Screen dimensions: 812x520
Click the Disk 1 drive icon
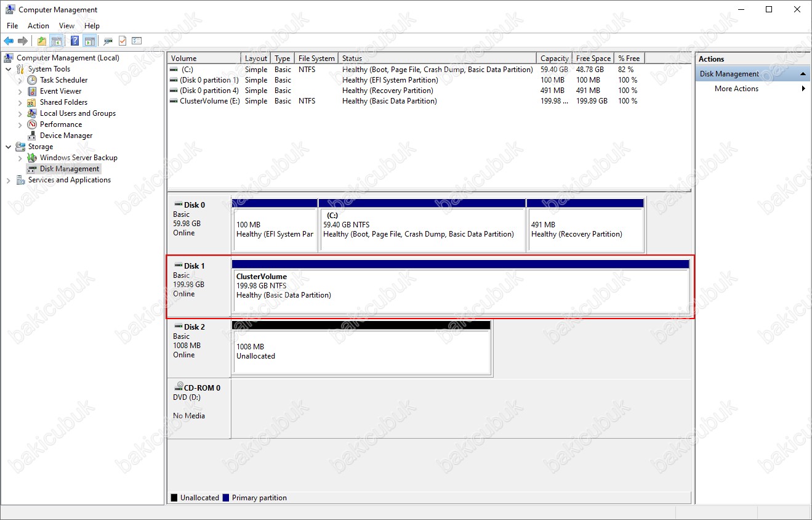point(179,266)
